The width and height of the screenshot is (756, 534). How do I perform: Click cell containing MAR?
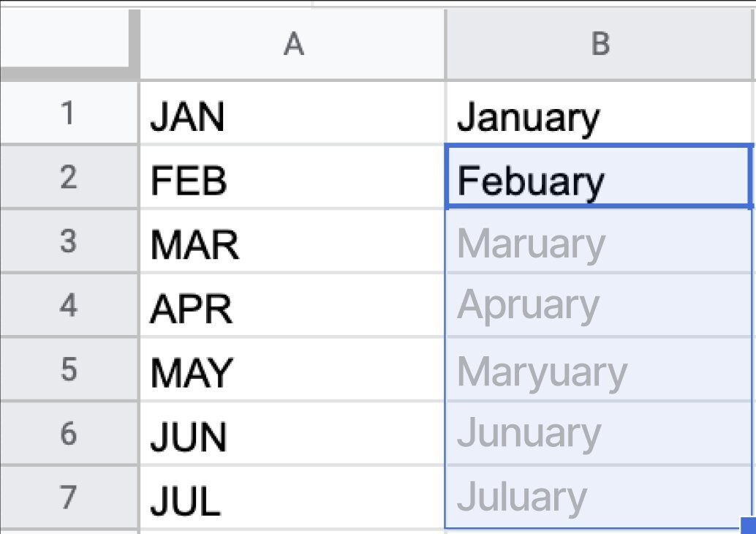click(x=292, y=241)
